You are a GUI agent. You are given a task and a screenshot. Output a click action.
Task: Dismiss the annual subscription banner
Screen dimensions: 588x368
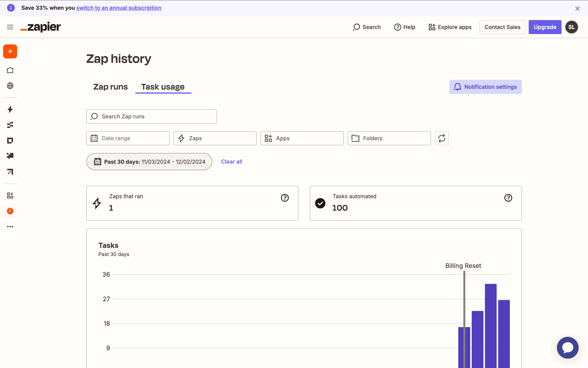click(577, 9)
